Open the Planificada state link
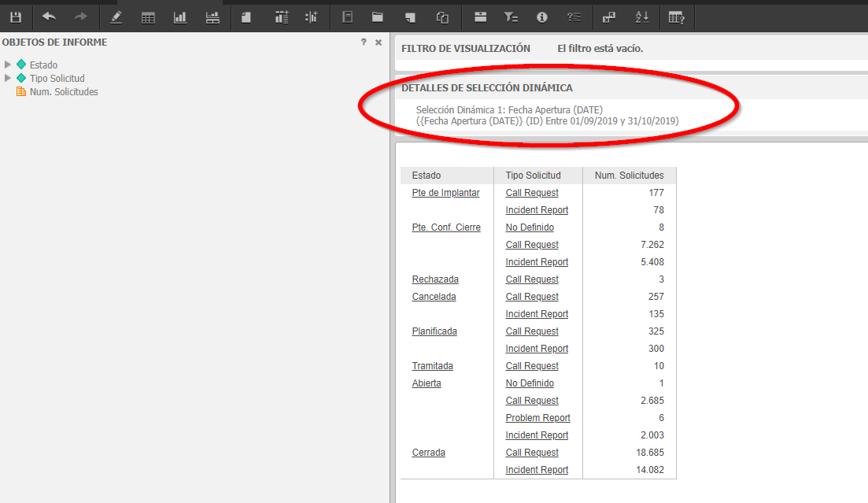The height and width of the screenshot is (503, 868). click(434, 331)
